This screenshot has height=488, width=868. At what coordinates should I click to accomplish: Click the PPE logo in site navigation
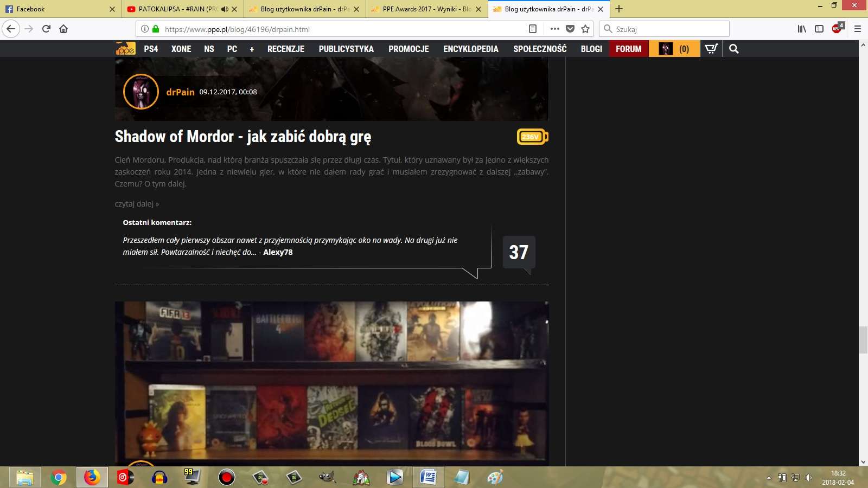(125, 49)
